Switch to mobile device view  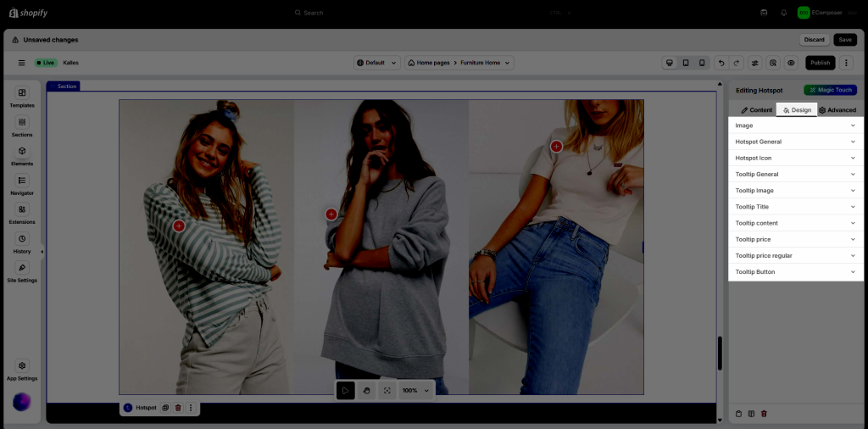tap(702, 63)
